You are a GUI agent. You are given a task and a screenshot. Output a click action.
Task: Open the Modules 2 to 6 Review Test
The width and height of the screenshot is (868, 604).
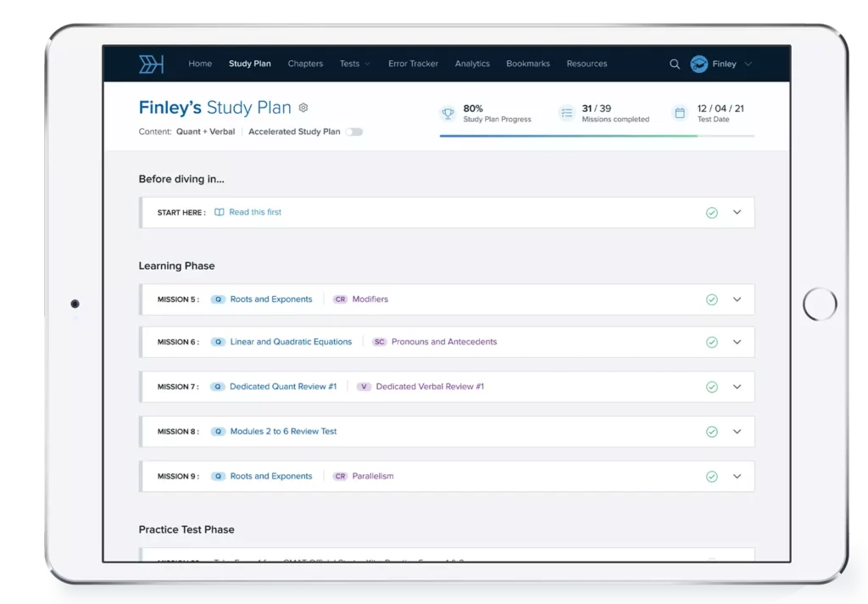[x=283, y=431]
